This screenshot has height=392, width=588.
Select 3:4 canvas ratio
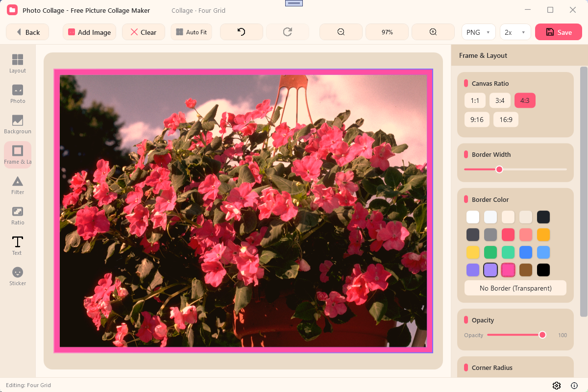[x=500, y=100]
